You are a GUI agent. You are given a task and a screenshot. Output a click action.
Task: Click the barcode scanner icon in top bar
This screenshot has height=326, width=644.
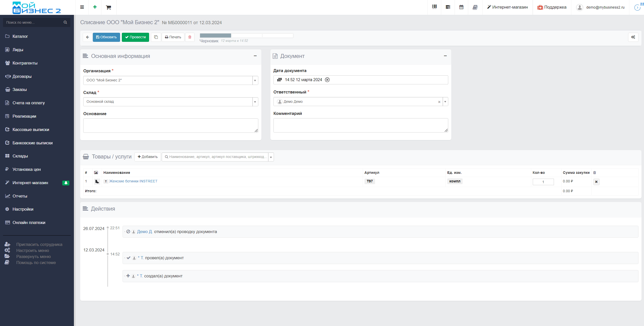434,7
